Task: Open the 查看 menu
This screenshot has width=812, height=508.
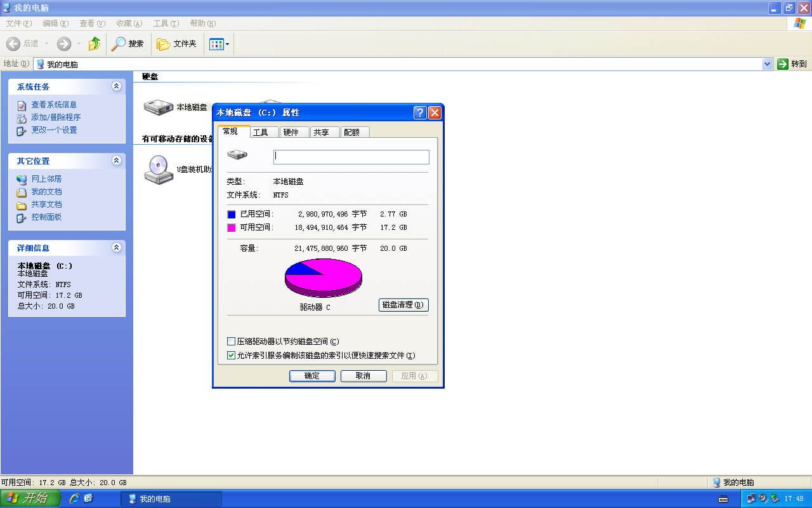Action: point(93,23)
